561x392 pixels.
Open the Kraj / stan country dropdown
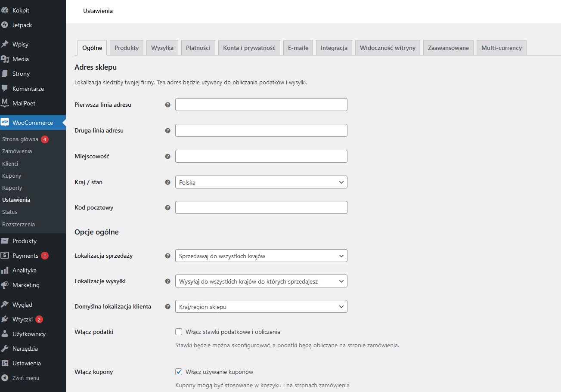point(261,182)
